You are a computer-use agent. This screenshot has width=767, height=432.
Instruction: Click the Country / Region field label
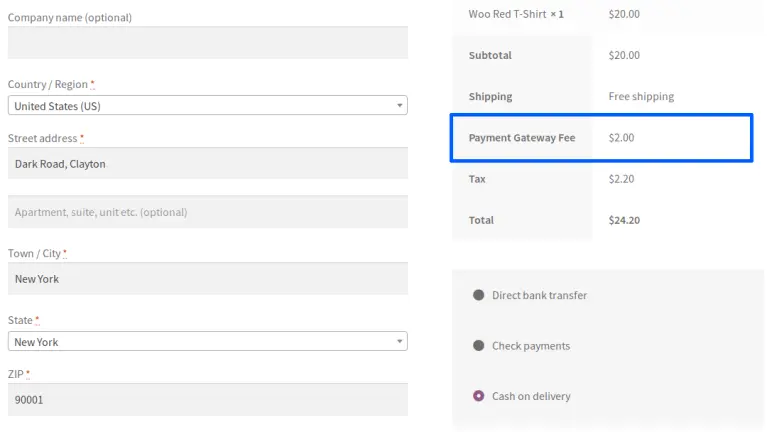48,85
